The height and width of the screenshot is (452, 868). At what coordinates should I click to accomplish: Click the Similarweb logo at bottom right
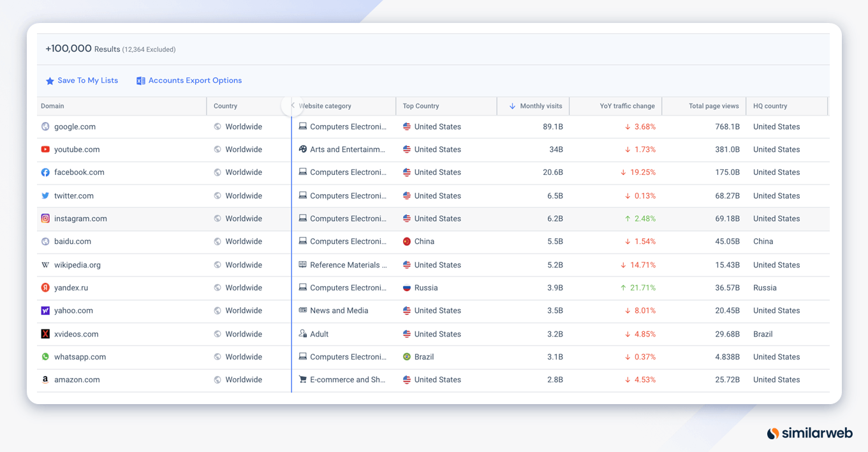coord(810,432)
